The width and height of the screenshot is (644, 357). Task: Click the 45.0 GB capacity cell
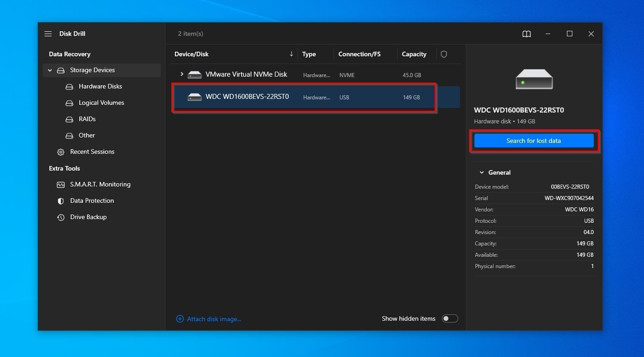412,75
